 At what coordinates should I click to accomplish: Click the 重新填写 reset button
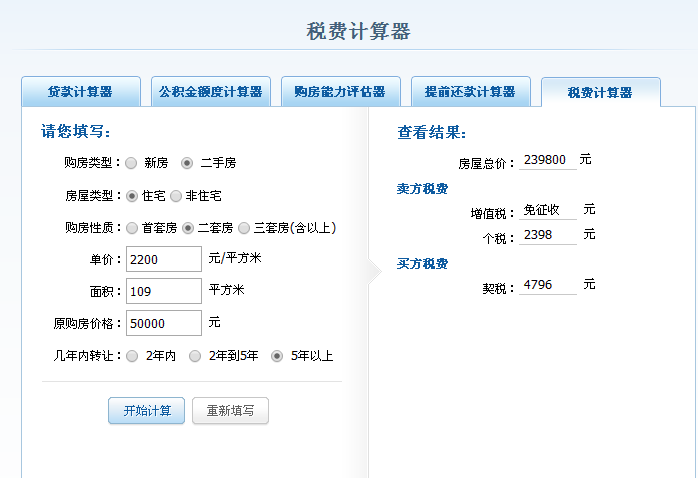[230, 411]
